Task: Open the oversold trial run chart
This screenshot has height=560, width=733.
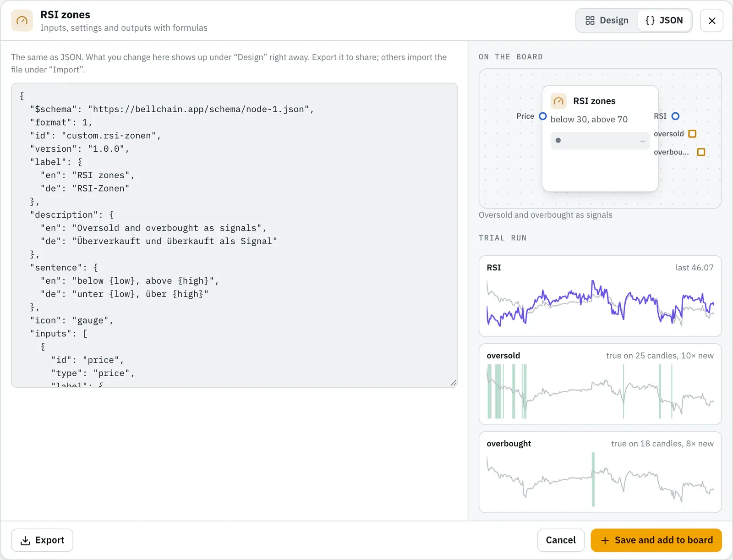Action: click(600, 384)
